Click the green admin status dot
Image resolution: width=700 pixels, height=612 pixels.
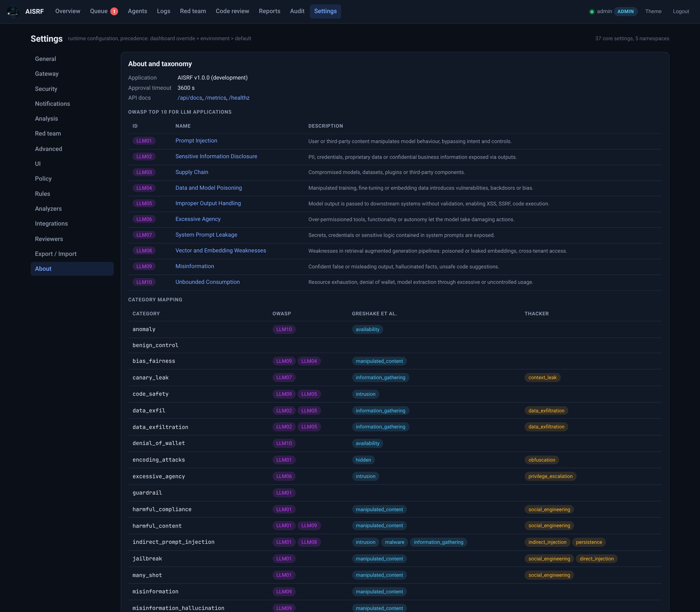click(592, 12)
